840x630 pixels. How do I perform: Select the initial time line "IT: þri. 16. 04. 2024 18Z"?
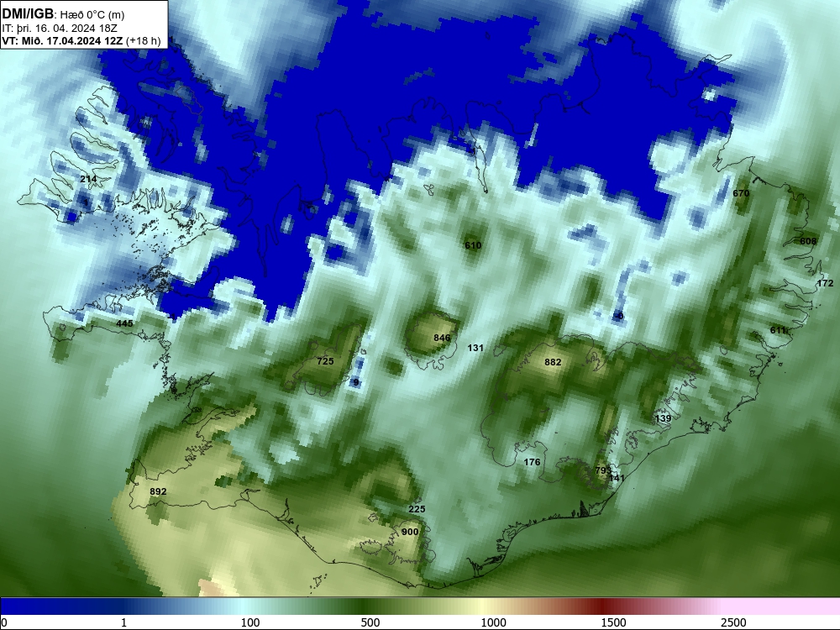tap(60, 29)
